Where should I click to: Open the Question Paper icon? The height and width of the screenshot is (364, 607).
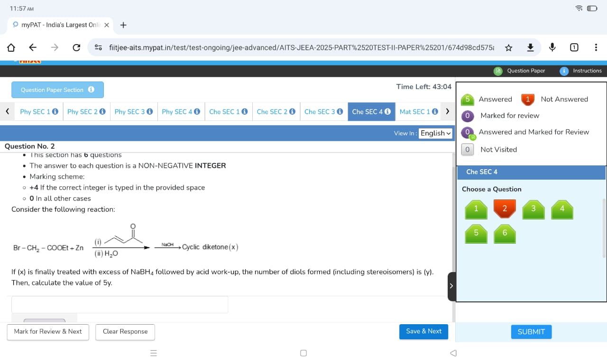[x=498, y=71]
